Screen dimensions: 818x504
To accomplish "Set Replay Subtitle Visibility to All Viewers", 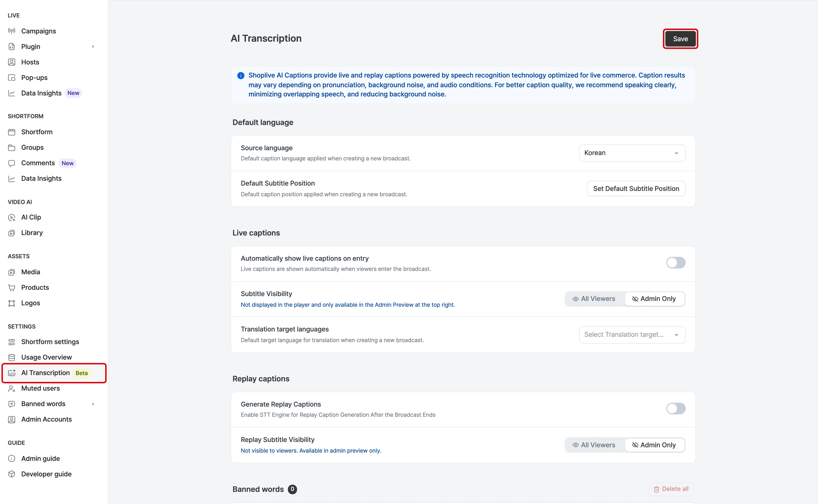I will point(594,445).
